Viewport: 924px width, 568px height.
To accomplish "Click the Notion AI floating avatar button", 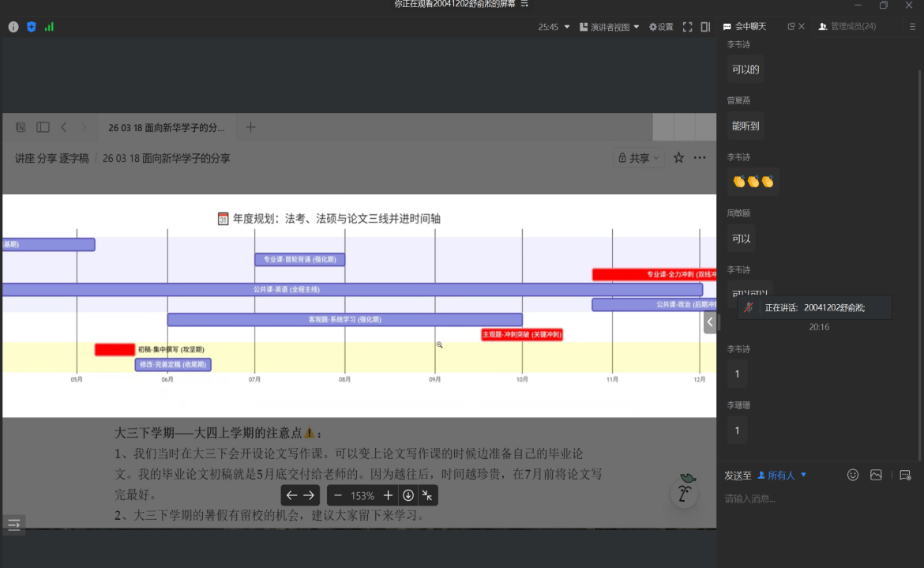I will [685, 491].
